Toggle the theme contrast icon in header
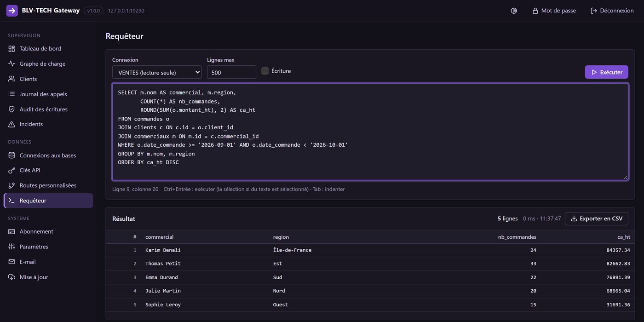644x322 pixels. 514,11
